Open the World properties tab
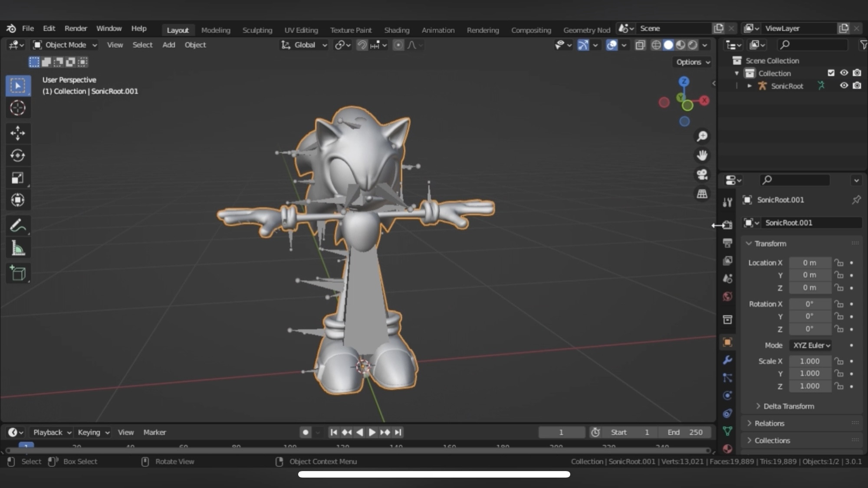Screen dimensions: 868x488 coord(728,295)
